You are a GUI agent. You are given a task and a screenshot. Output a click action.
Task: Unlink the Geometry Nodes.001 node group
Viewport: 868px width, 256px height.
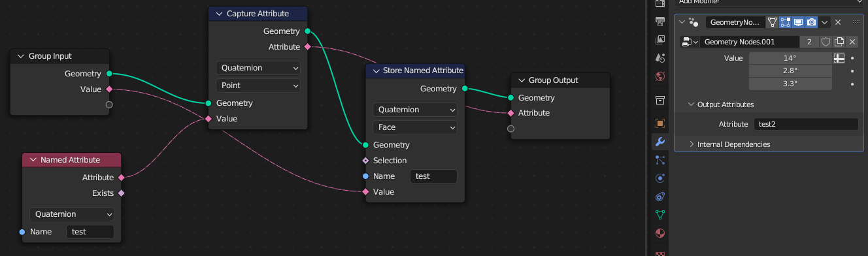852,42
